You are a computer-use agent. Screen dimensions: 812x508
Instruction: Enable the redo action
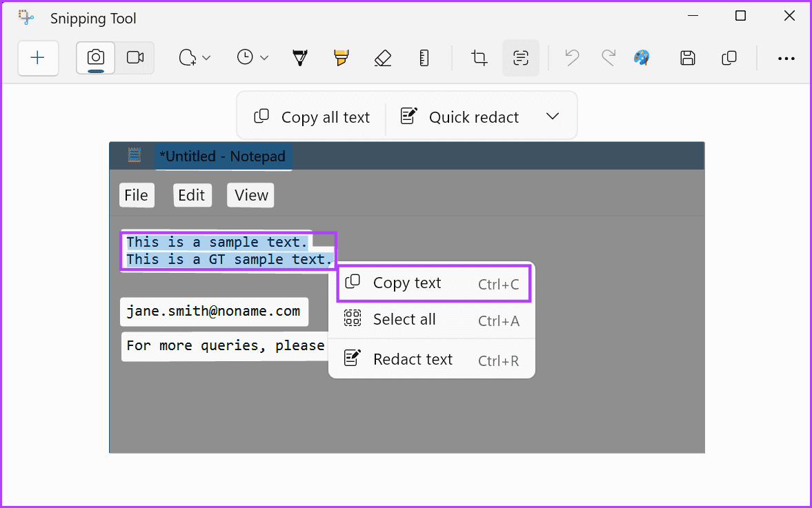(608, 58)
